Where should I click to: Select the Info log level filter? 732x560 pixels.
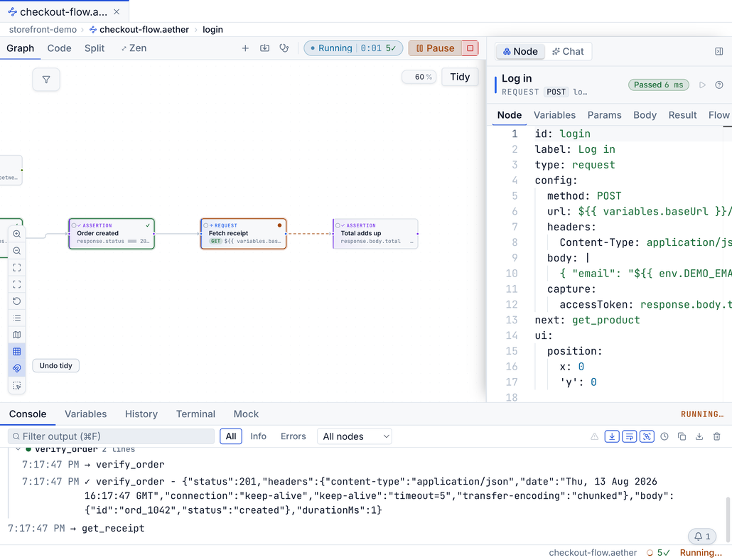(x=258, y=436)
